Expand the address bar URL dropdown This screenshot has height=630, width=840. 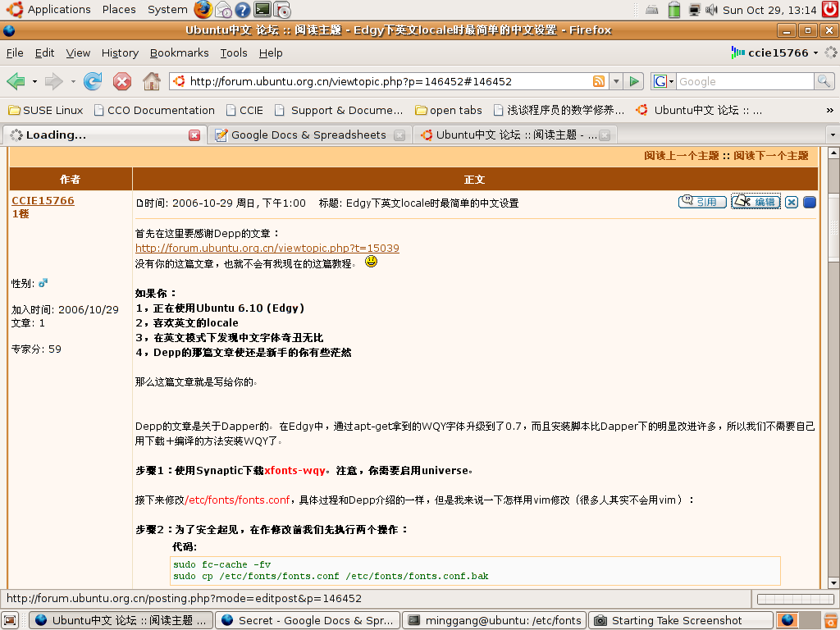[x=616, y=81]
